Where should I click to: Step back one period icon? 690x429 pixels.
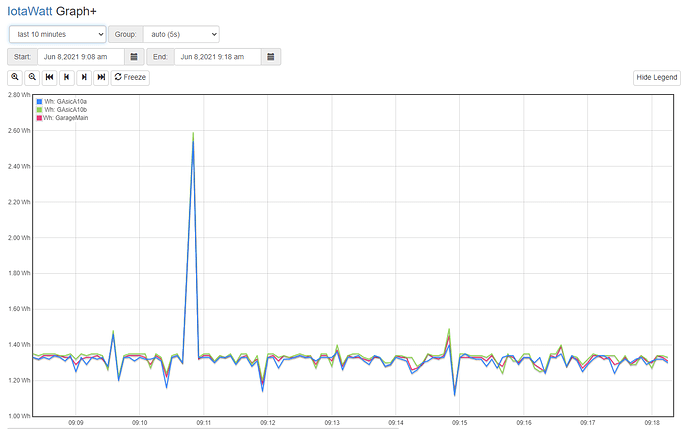pyautogui.click(x=66, y=77)
